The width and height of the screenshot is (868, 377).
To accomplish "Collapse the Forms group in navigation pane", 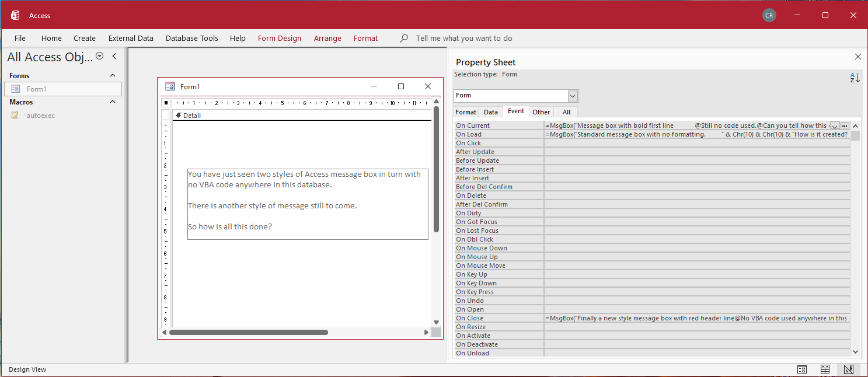I will coord(113,75).
